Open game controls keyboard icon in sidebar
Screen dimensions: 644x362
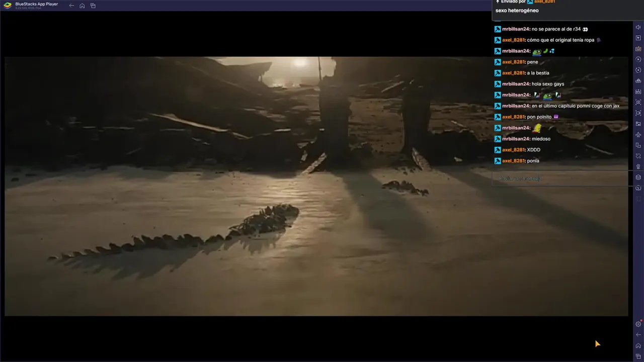pyautogui.click(x=638, y=49)
